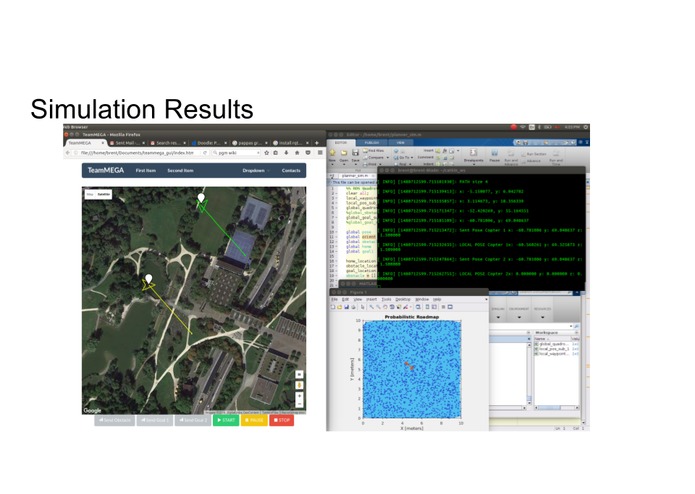Open a new Firefox tab with plus button
Screen dimensions: 695x494
click(x=316, y=143)
